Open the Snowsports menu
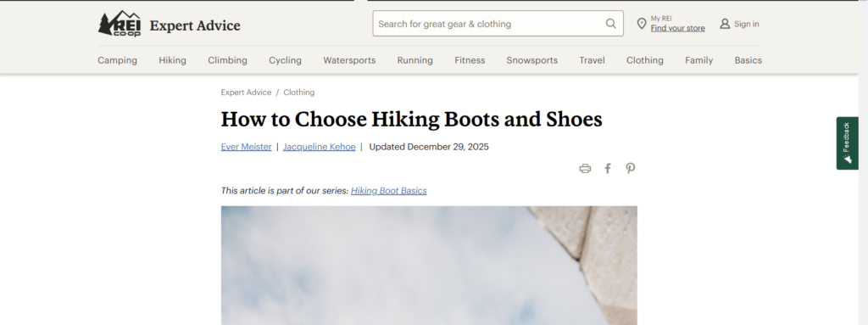This screenshot has height=325, width=868. pyautogui.click(x=532, y=60)
